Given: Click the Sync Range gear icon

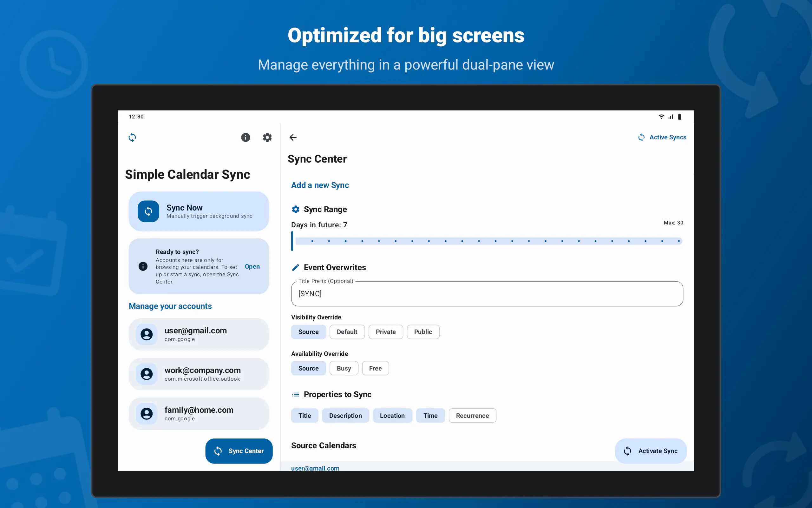Looking at the screenshot, I should tap(296, 209).
